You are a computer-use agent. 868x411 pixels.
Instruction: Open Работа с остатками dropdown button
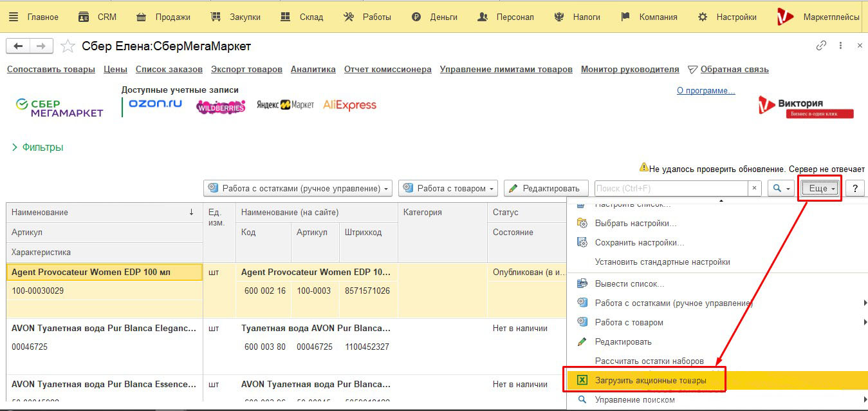click(x=298, y=188)
